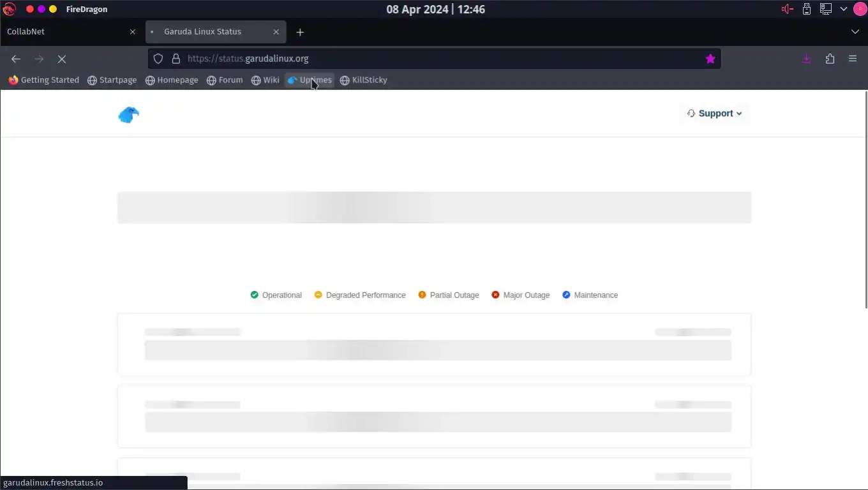Open the Homepage bookmark
868x490 pixels.
point(172,80)
